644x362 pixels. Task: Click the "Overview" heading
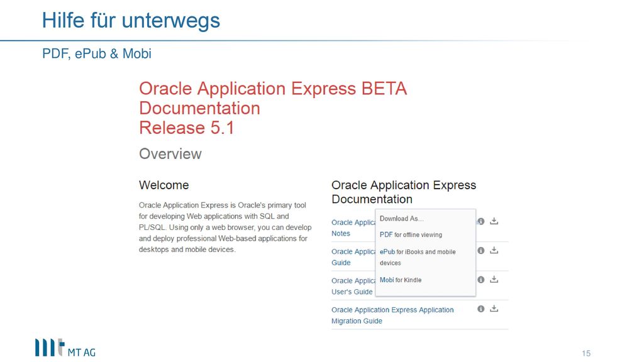(x=170, y=154)
